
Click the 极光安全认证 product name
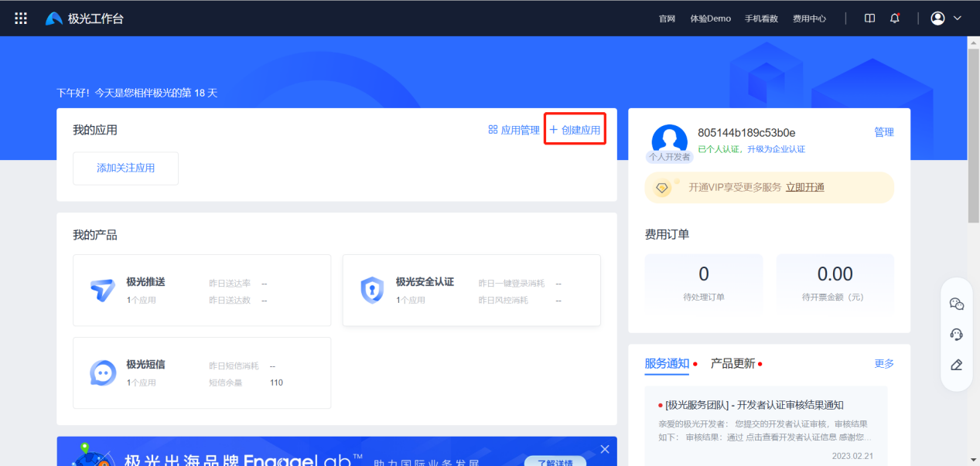(x=425, y=282)
